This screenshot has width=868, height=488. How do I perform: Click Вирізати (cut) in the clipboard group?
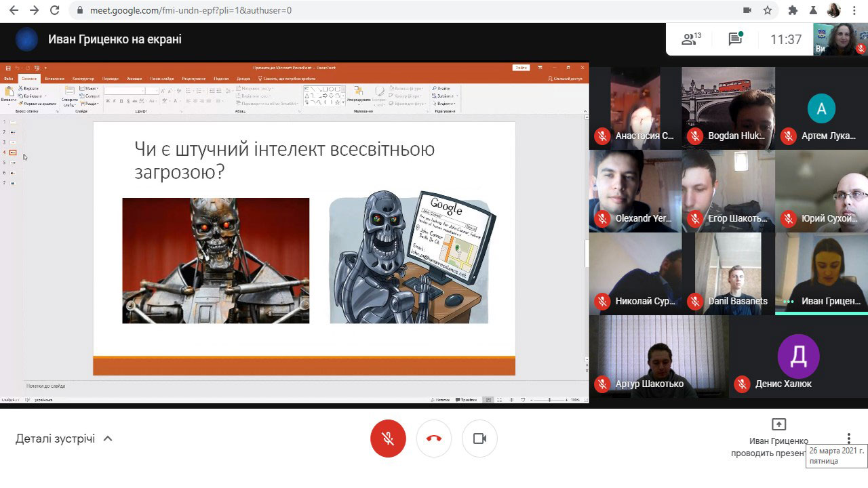coord(29,89)
